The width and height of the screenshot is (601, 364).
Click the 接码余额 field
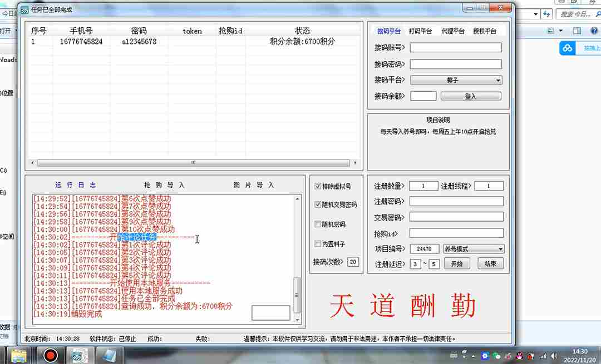click(423, 96)
